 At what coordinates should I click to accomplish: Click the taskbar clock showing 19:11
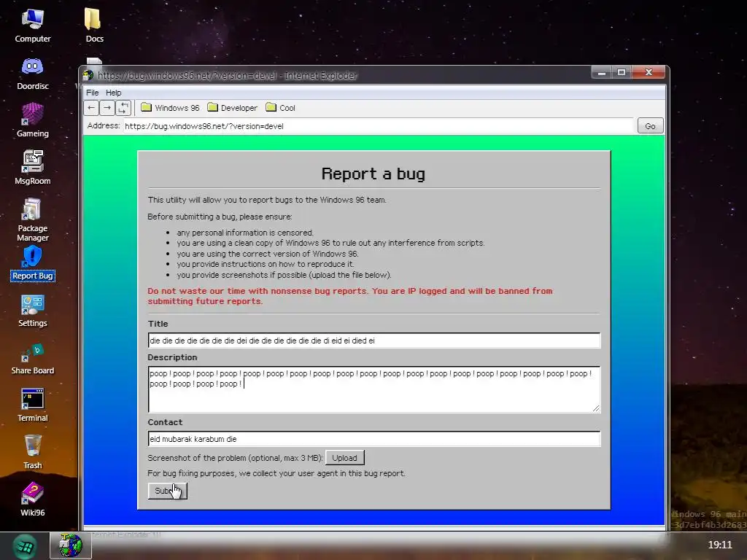click(719, 545)
